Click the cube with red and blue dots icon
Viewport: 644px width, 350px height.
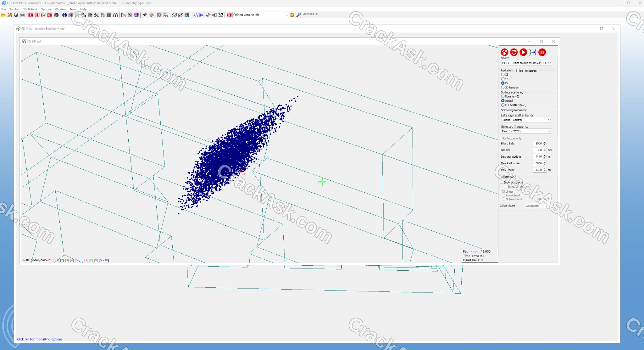(180, 15)
